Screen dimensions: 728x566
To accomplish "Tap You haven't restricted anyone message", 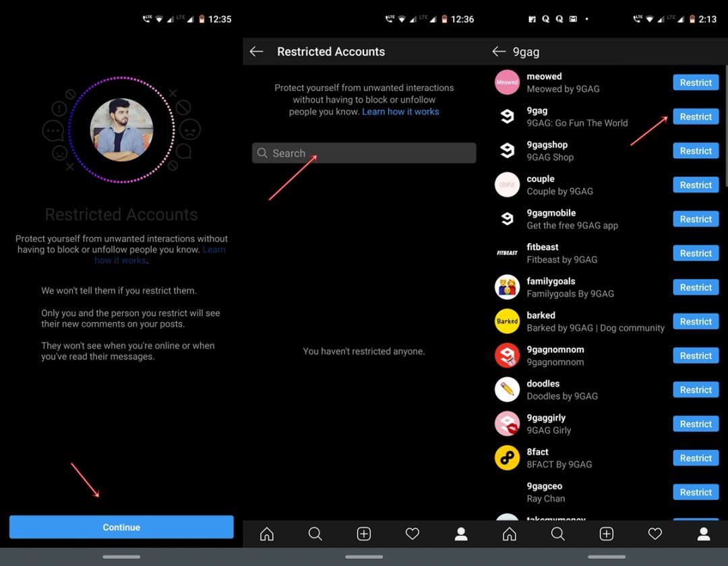I will click(364, 351).
